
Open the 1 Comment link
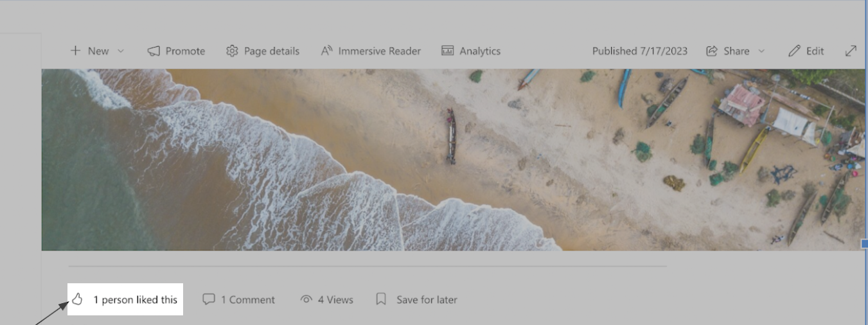coord(247,299)
